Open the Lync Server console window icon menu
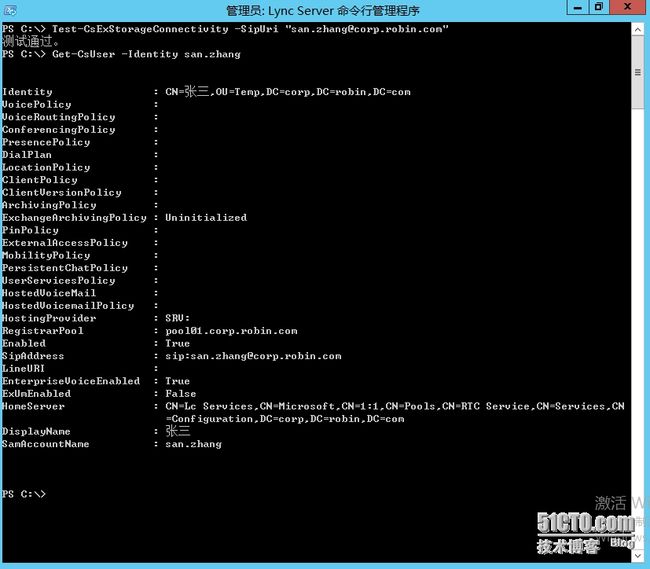 10,10
